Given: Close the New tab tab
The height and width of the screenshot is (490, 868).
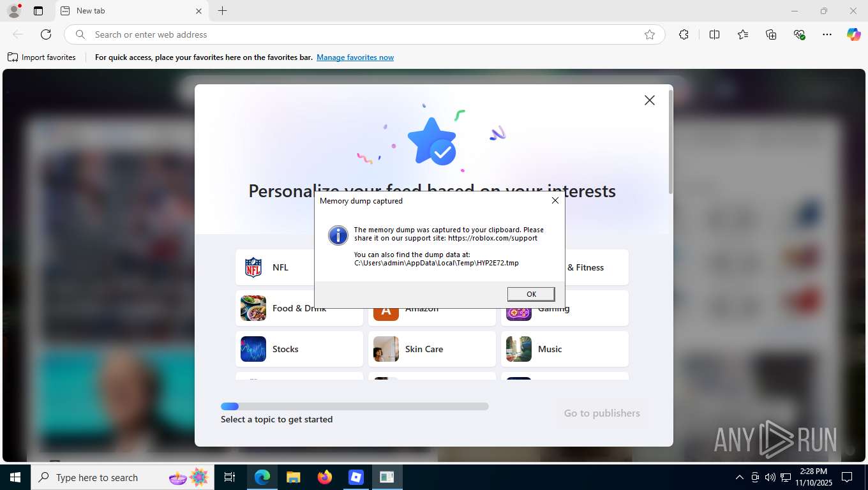Looking at the screenshot, I should [198, 11].
